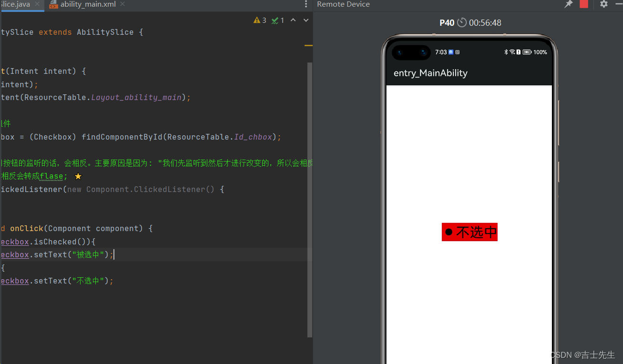
Task: Click the 100% battery text on phone
Action: point(540,52)
